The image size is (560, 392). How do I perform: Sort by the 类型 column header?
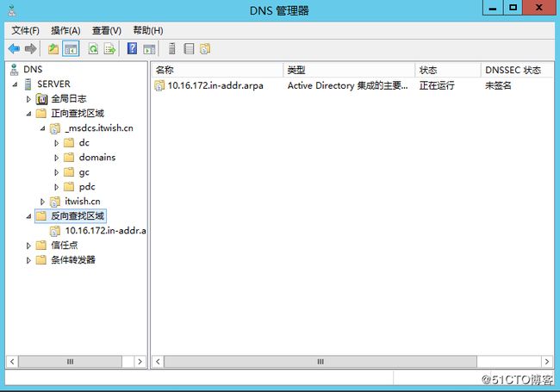349,70
